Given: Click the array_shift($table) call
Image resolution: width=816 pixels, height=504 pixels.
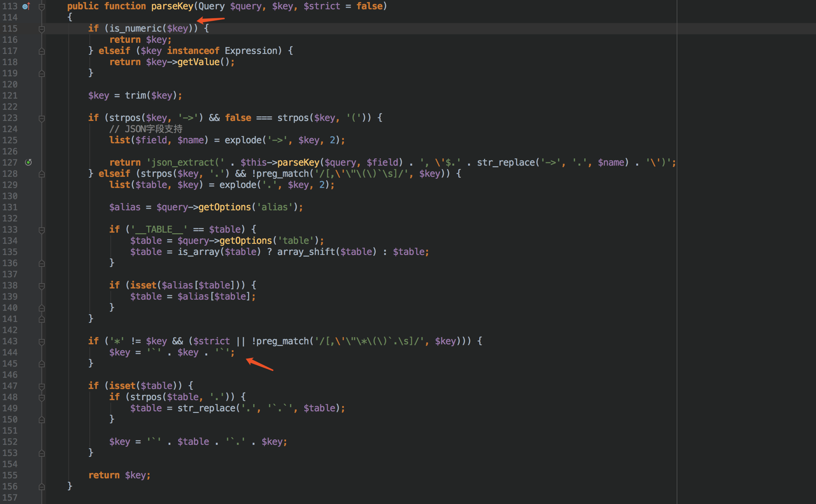Looking at the screenshot, I should pyautogui.click(x=327, y=252).
